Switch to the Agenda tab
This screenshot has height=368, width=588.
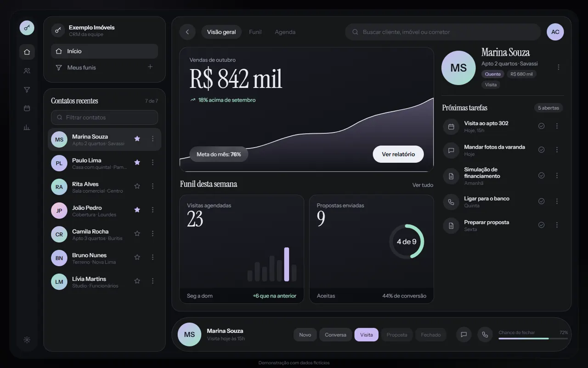[285, 32]
